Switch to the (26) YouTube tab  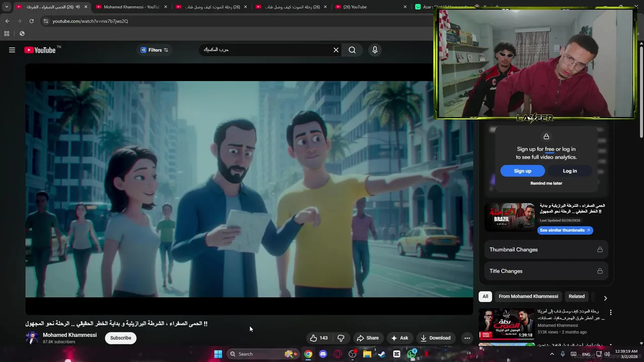pyautogui.click(x=370, y=7)
